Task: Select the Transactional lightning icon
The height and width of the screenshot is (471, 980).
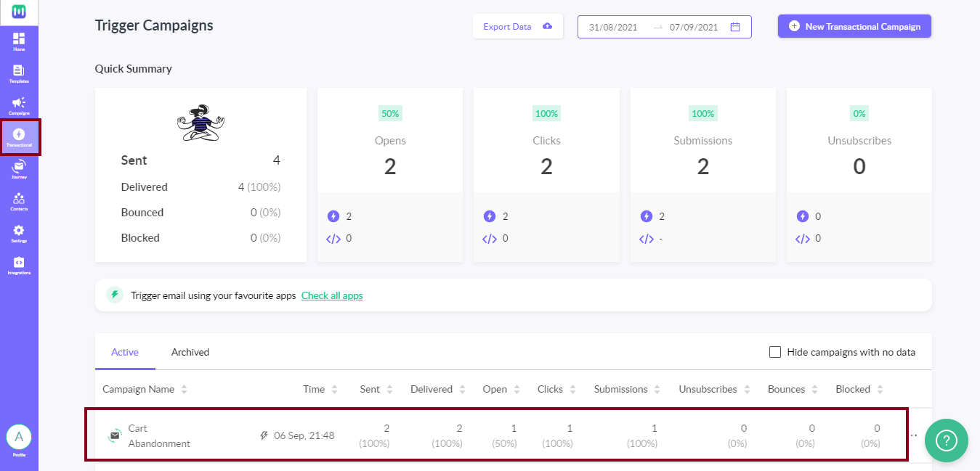Action: coord(19,138)
